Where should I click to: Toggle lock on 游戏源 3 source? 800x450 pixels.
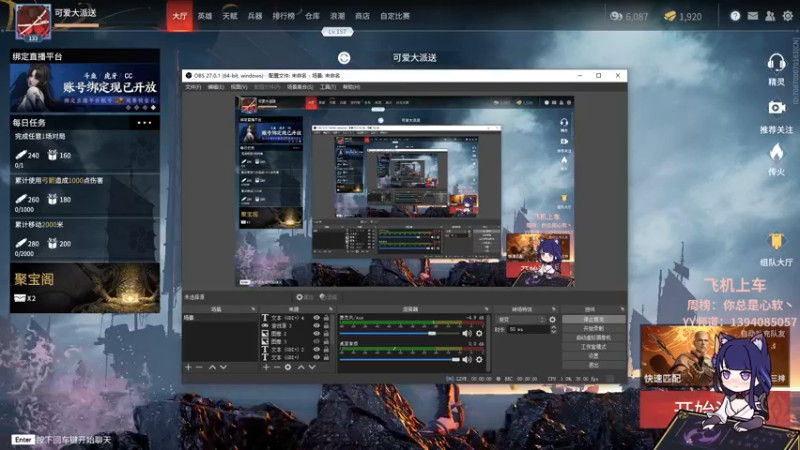pos(326,326)
